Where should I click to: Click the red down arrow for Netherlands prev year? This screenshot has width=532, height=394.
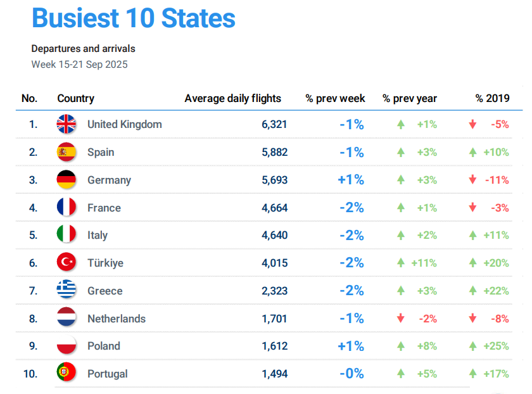click(401, 319)
